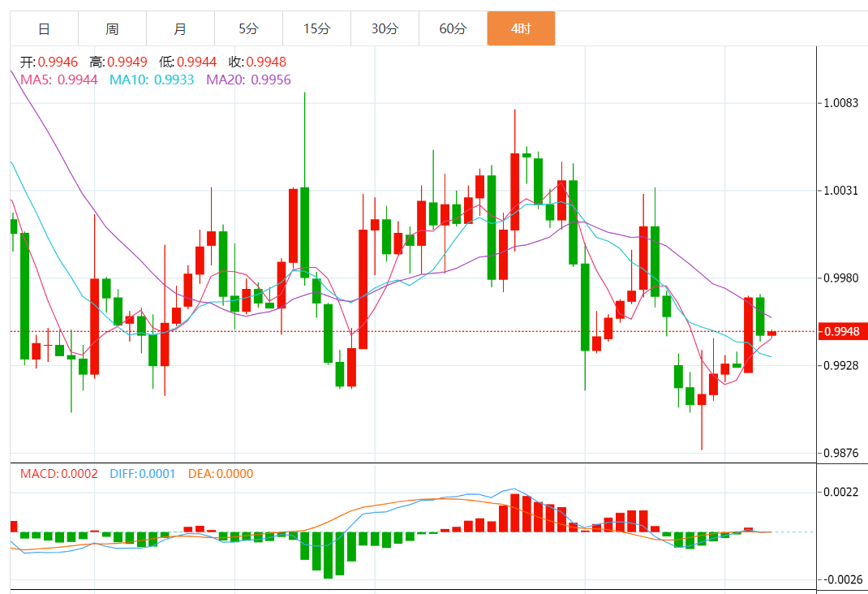
Task: Click the -0.0026 MACD axis label
Action: (843, 579)
